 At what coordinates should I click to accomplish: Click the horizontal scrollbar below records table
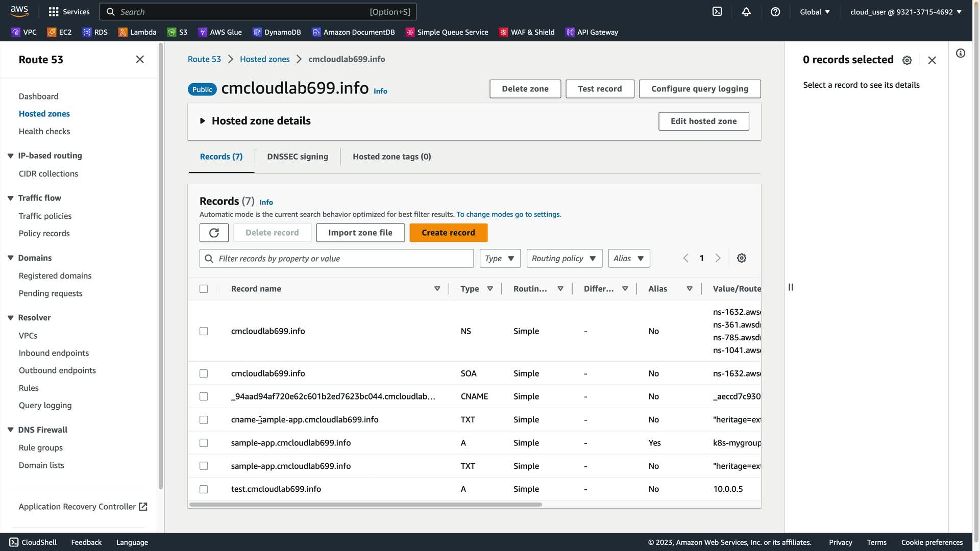click(365, 505)
